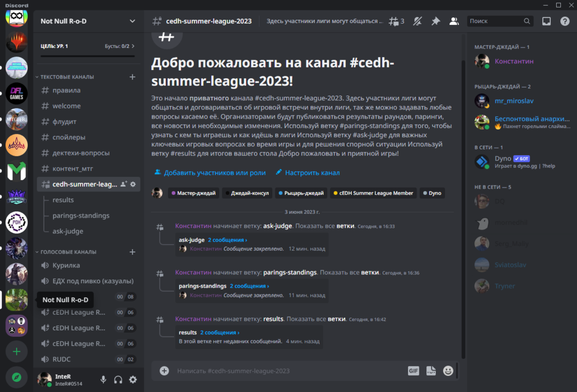Toggle the member list visibility

pos(454,20)
